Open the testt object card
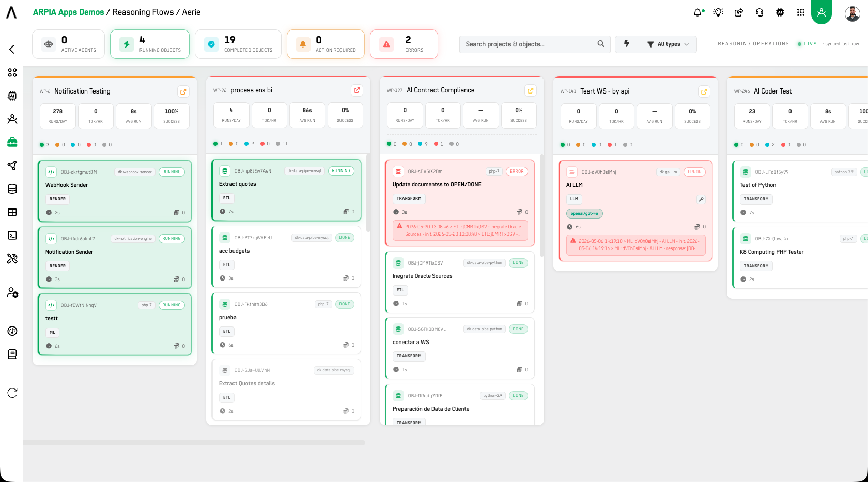 pyautogui.click(x=115, y=324)
